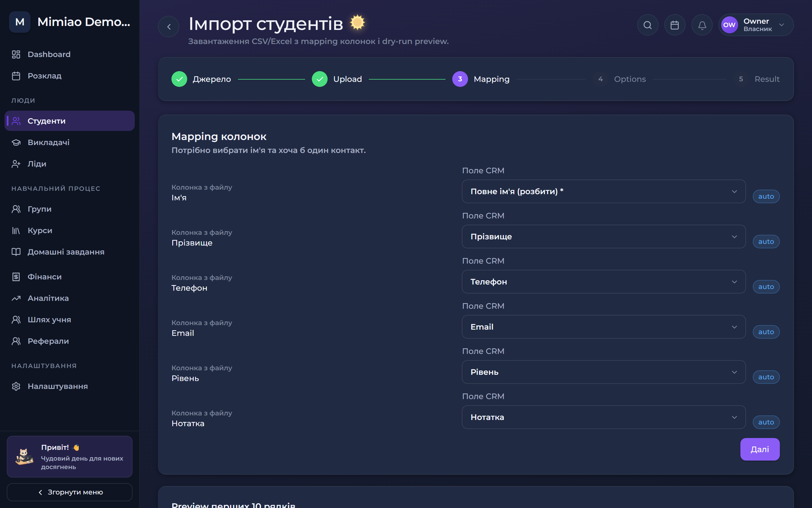Click the Домашні завдання book icon
This screenshot has height=508, width=812.
tap(16, 252)
